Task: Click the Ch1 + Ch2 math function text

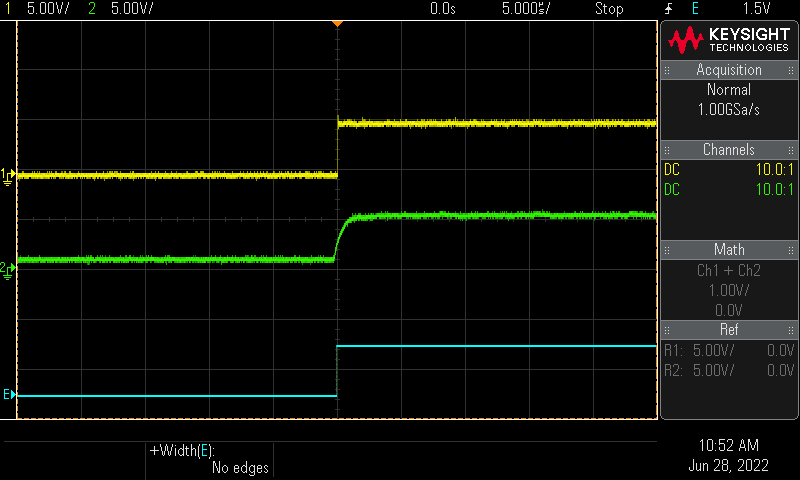Action: point(729,270)
